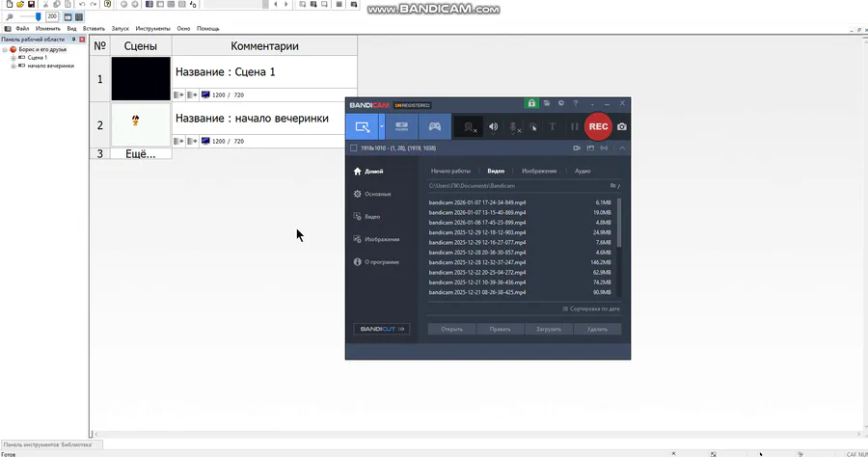The image size is (868, 457).
Task: Collapse the Борис и его друзья tree node
Action: [x=5, y=49]
